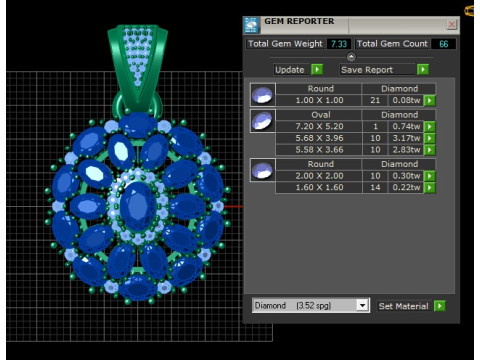The width and height of the screenshot is (480, 360).
Task: Select the 1.60 X 1.60 size cell
Action: [x=319, y=188]
